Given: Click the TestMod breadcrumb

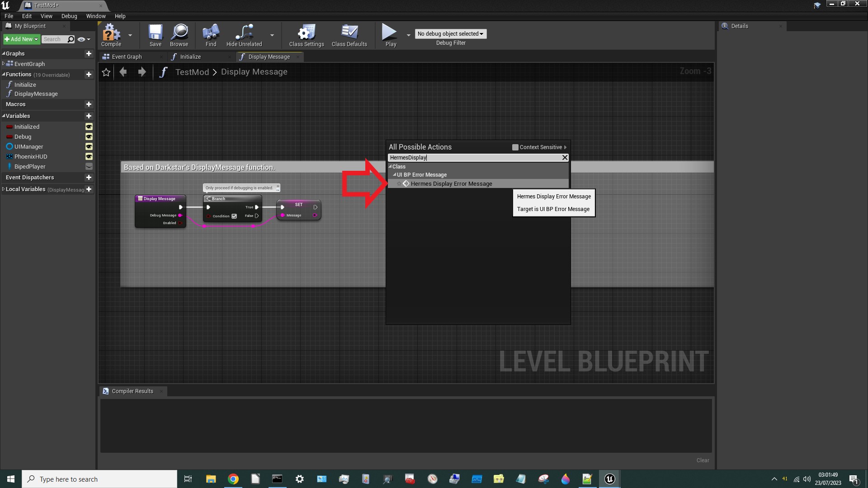Looking at the screenshot, I should 192,72.
